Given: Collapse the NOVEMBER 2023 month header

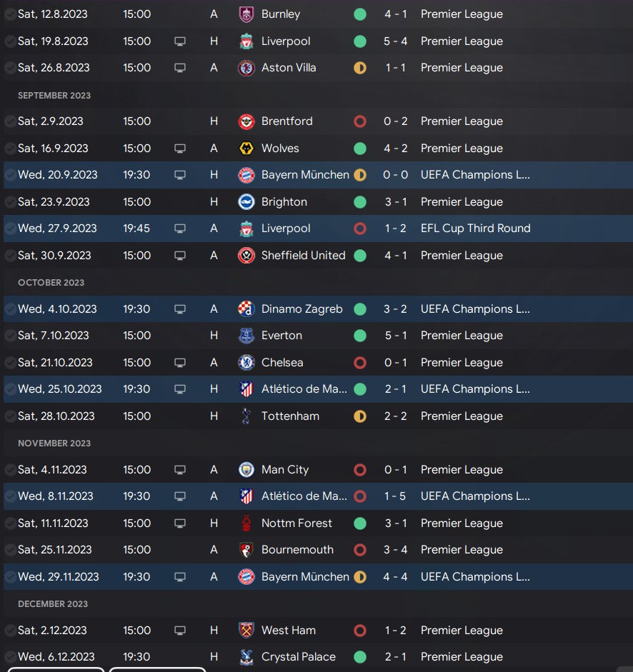Looking at the screenshot, I should pos(54,443).
